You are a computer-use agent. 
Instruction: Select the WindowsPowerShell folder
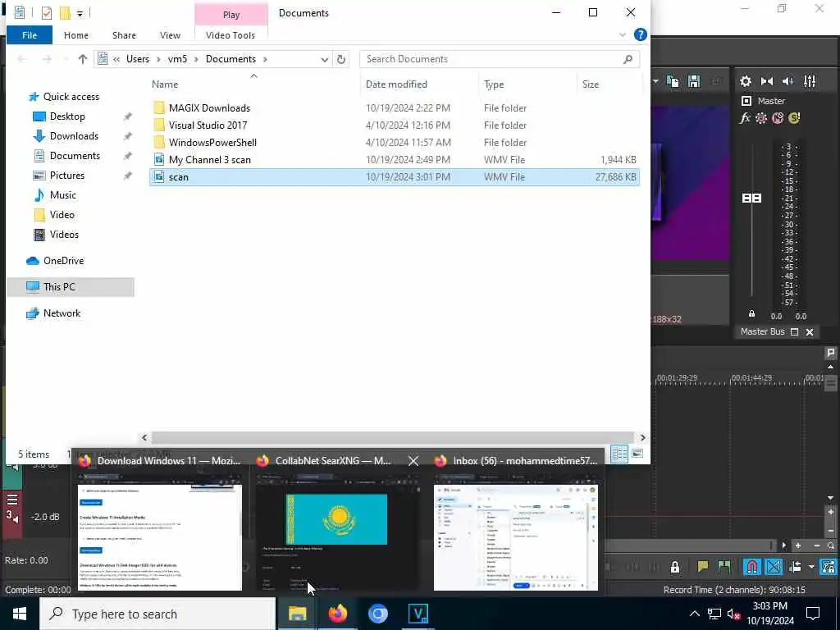point(394,143)
